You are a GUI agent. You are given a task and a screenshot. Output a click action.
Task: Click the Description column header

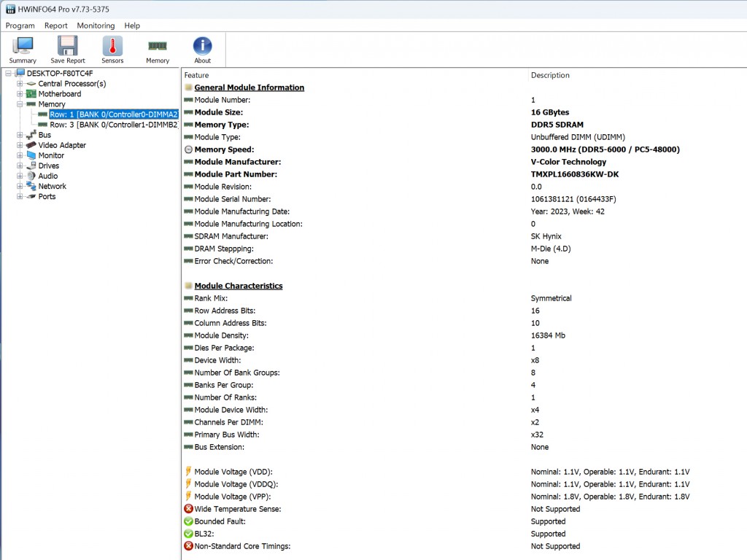click(550, 75)
